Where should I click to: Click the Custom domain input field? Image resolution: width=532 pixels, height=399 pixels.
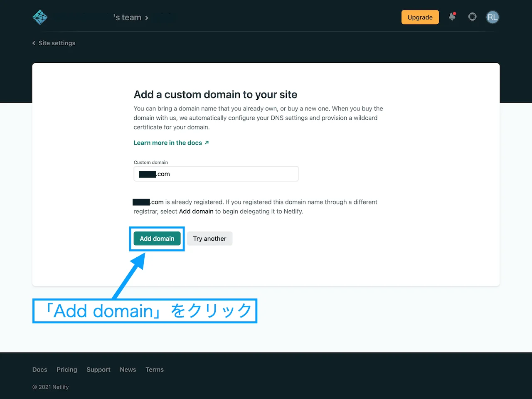tap(216, 174)
